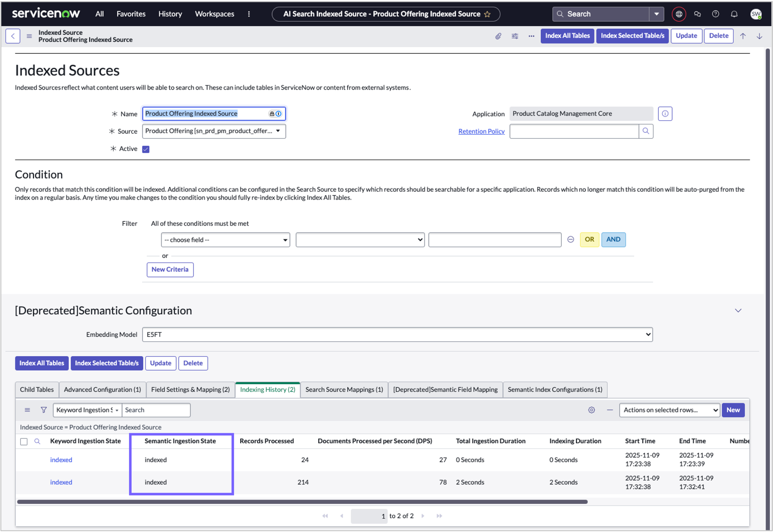Click the Retention Policy link
The image size is (773, 532).
[481, 131]
